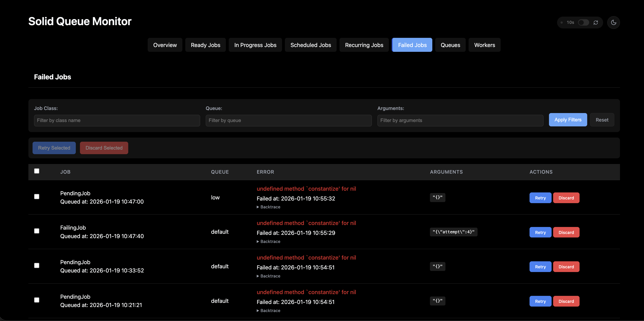Go to the Queues tab
Viewport: 644px width, 321px height.
pyautogui.click(x=450, y=45)
